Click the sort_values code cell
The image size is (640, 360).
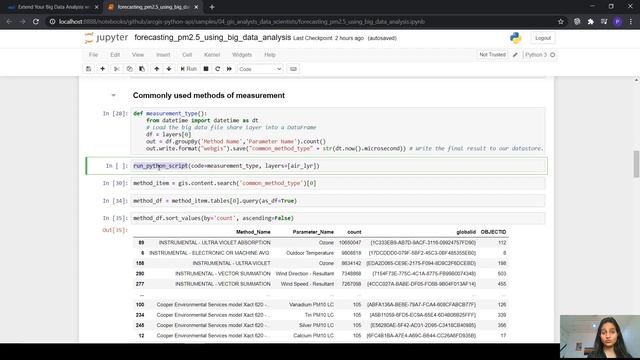click(338, 218)
